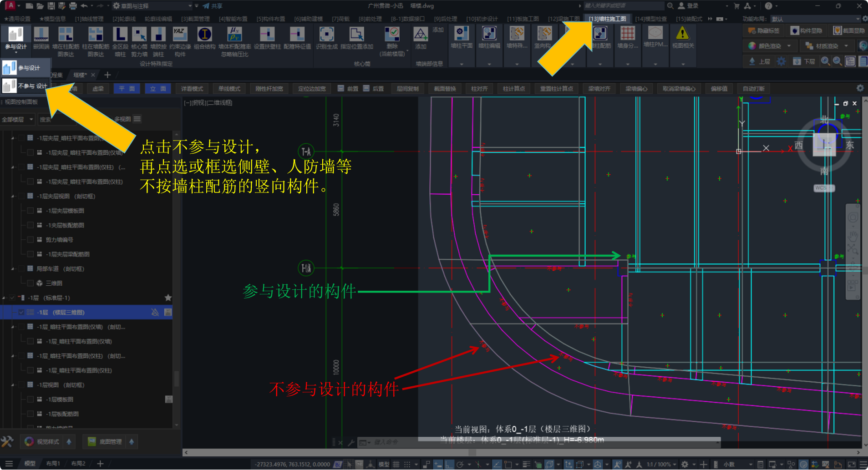Click the 指定位置添加 icon
Viewport: 868px width, 470px height.
tap(356, 35)
